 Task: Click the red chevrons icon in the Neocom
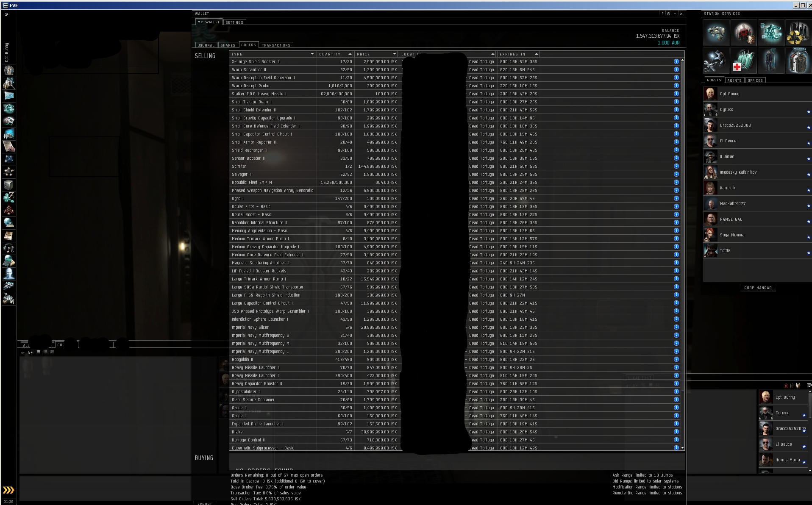point(9,210)
